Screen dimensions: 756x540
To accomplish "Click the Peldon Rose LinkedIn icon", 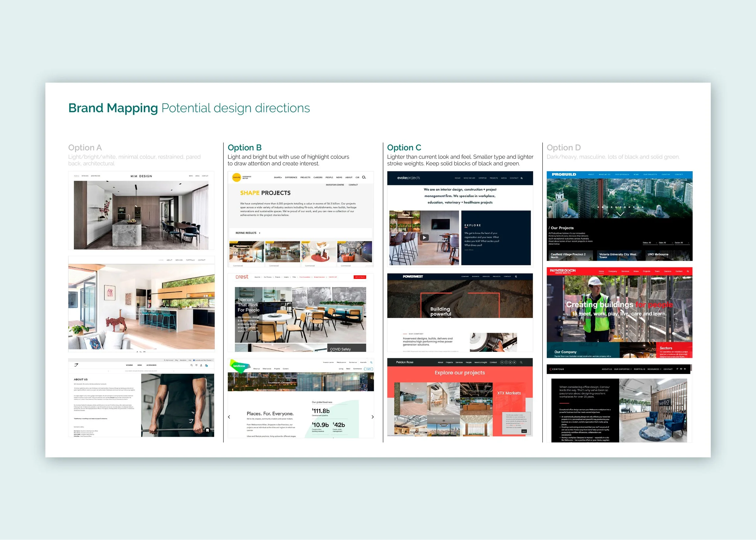I will tap(502, 362).
